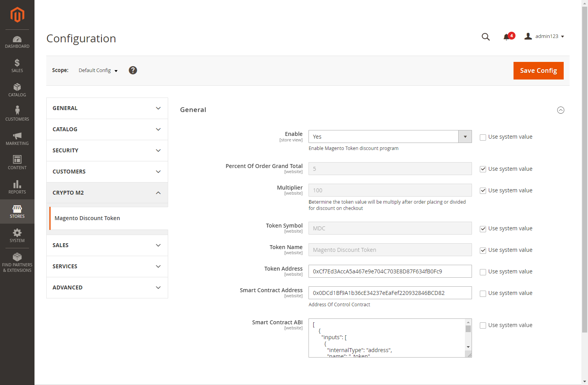Uncheck Use system value for Multiplier

point(483,191)
